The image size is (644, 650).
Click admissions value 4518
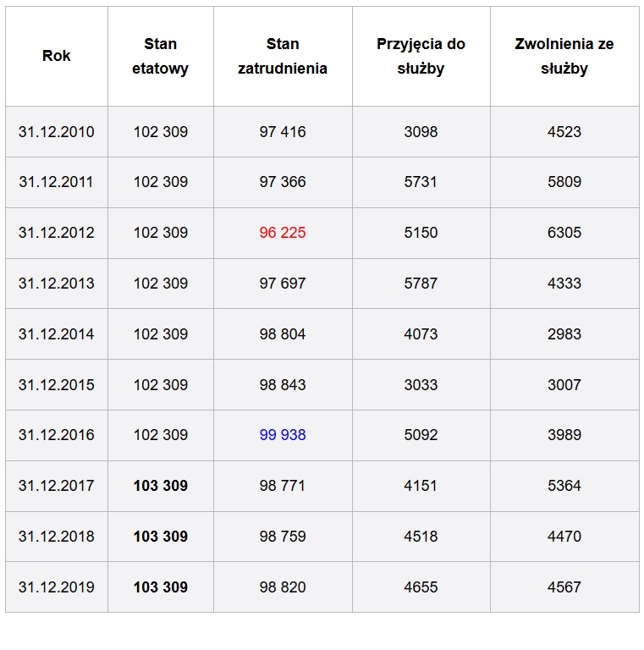click(421, 537)
